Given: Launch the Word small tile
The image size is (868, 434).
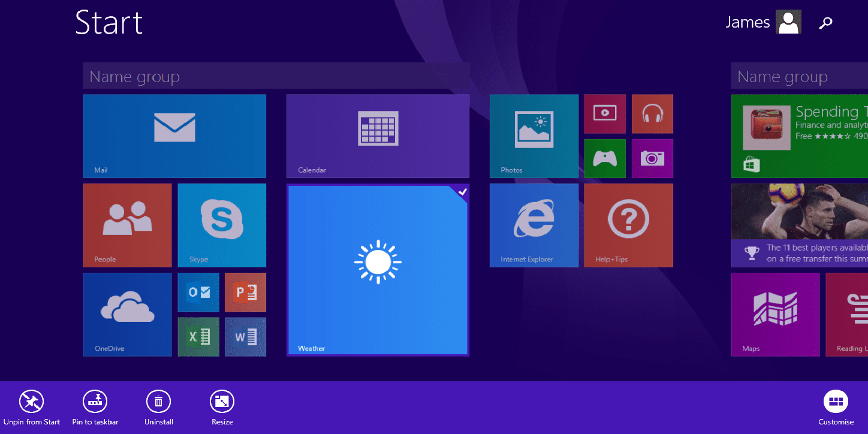Looking at the screenshot, I should [x=246, y=337].
